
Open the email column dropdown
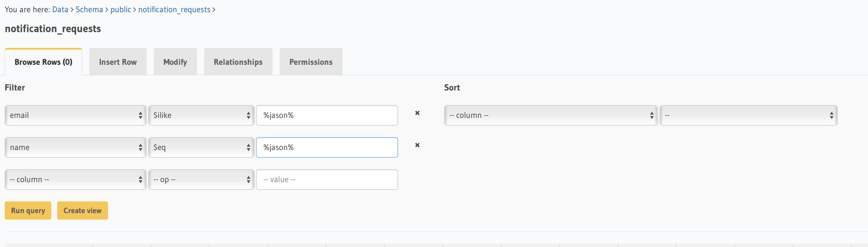click(x=76, y=116)
